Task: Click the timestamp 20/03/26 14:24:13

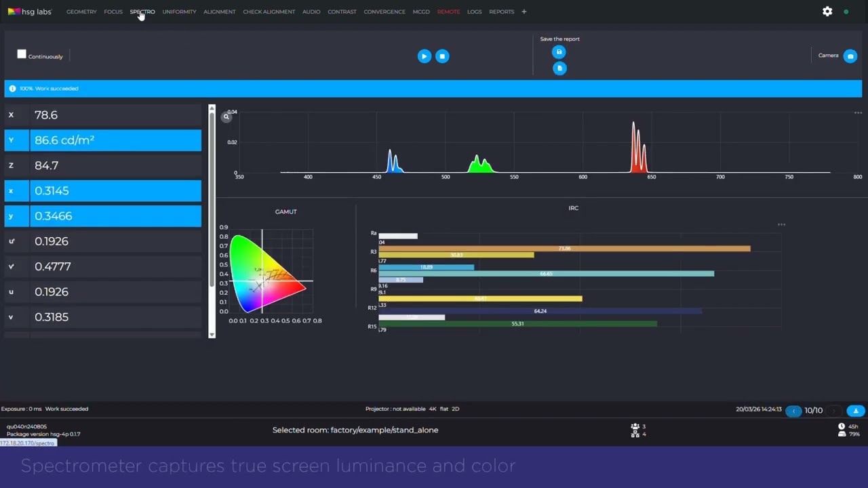Action: [759, 409]
